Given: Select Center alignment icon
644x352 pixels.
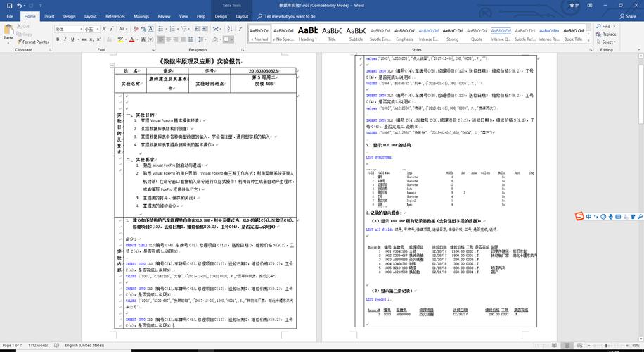Looking at the screenshot, I should point(169,39).
